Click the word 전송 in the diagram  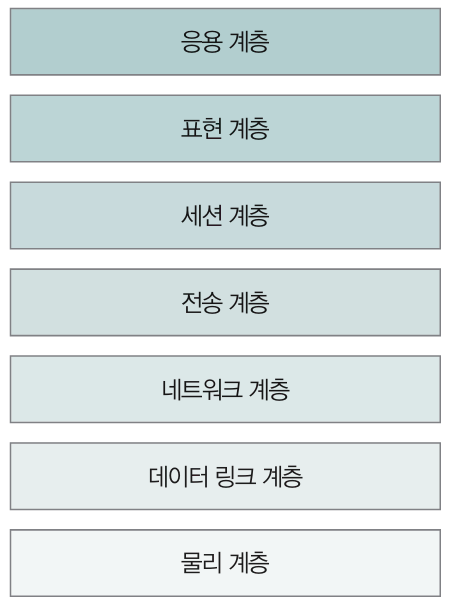pyautogui.click(x=201, y=302)
